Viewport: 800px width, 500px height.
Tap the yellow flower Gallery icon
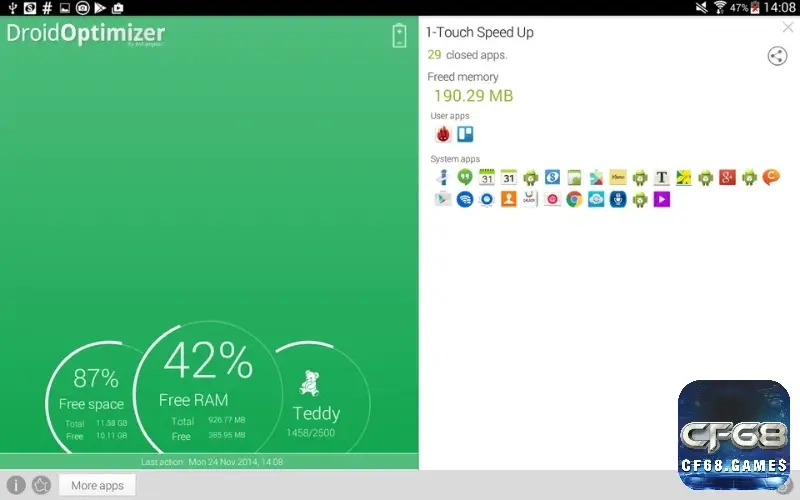tap(683, 177)
